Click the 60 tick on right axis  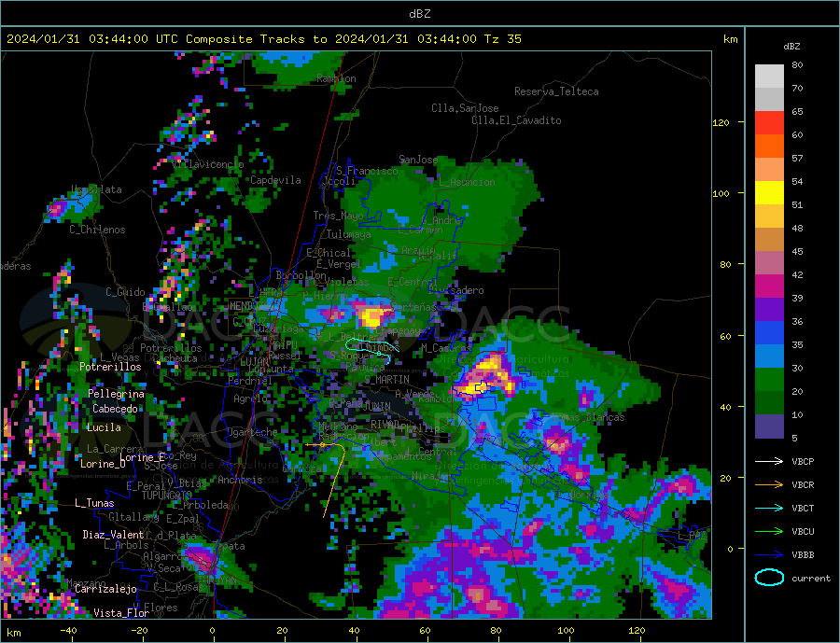pyautogui.click(x=725, y=336)
